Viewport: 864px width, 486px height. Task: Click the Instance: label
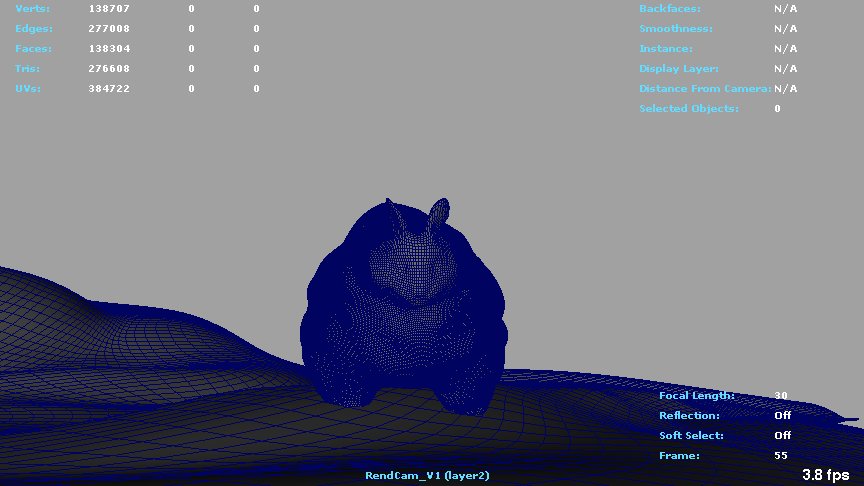(666, 48)
